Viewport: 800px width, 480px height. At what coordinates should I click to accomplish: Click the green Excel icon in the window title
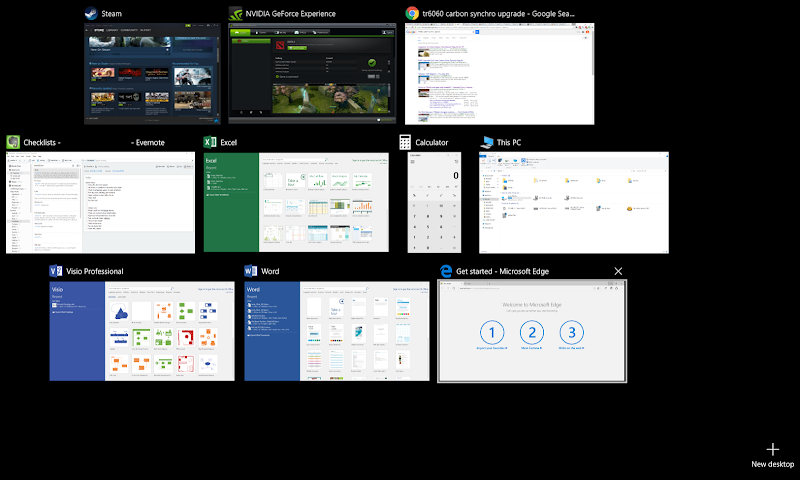click(x=210, y=142)
